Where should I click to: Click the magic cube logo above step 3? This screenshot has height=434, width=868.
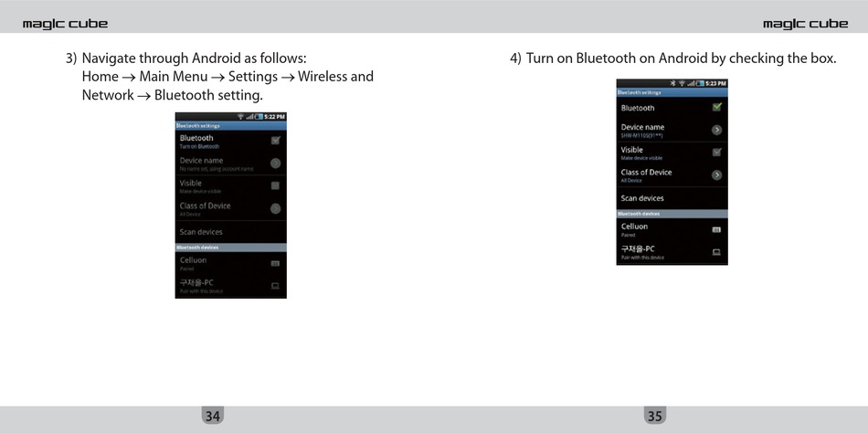(65, 24)
